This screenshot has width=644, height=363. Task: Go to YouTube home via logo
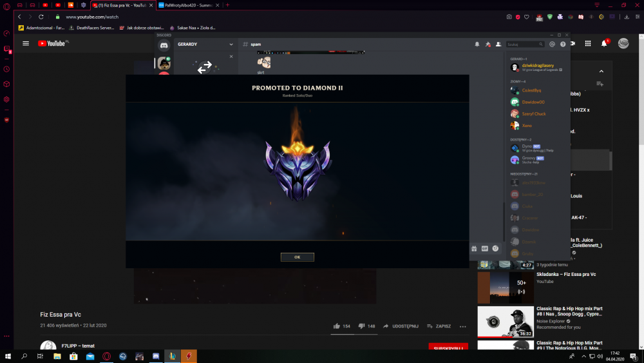[x=52, y=43]
